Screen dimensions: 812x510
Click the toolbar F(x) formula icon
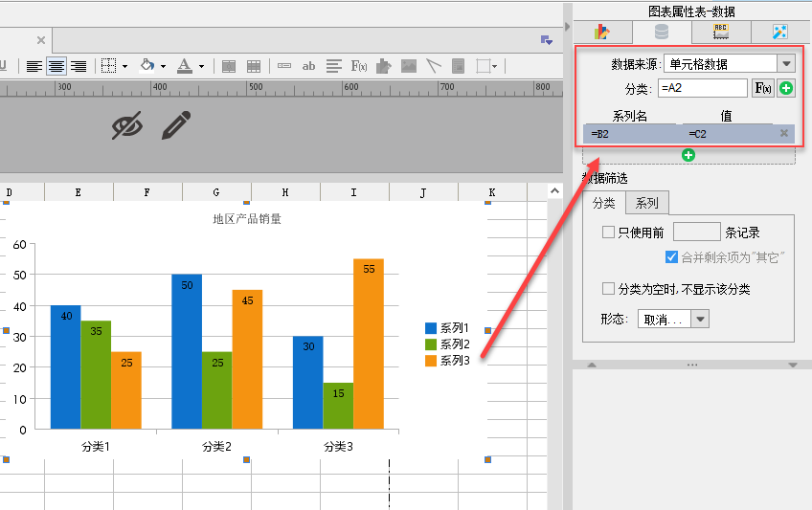pyautogui.click(x=359, y=66)
